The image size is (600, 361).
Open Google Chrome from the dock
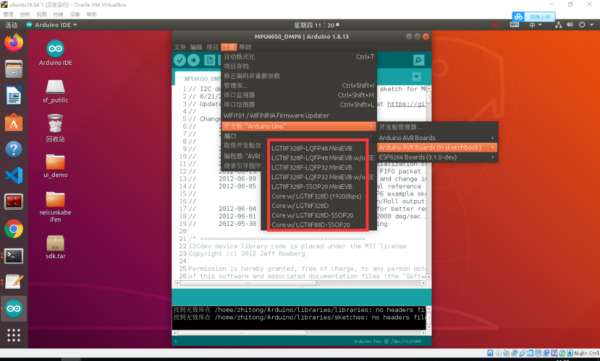coord(14,229)
